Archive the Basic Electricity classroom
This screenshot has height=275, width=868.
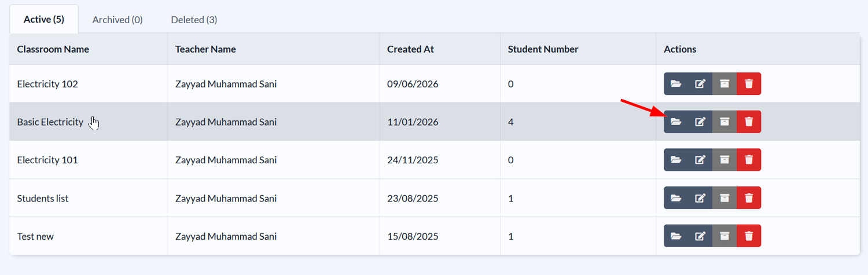pos(724,122)
